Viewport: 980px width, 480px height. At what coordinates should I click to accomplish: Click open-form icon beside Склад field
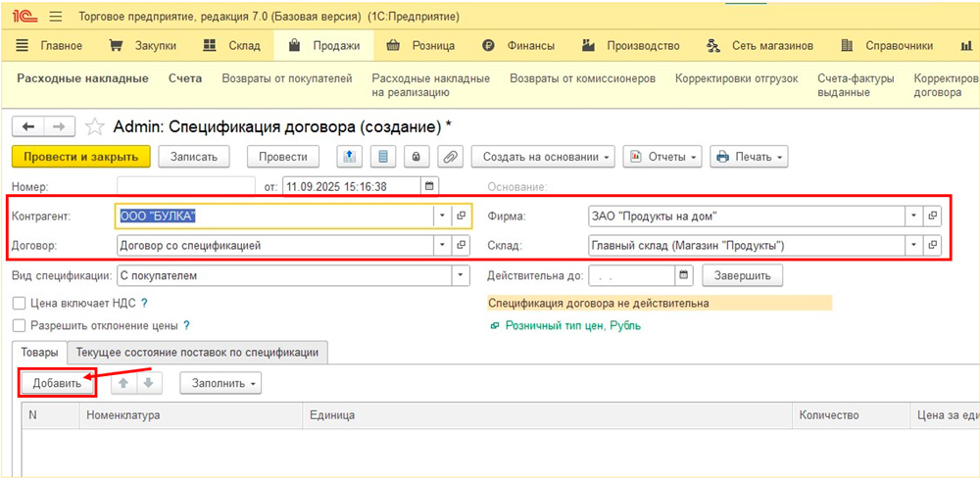pos(933,245)
